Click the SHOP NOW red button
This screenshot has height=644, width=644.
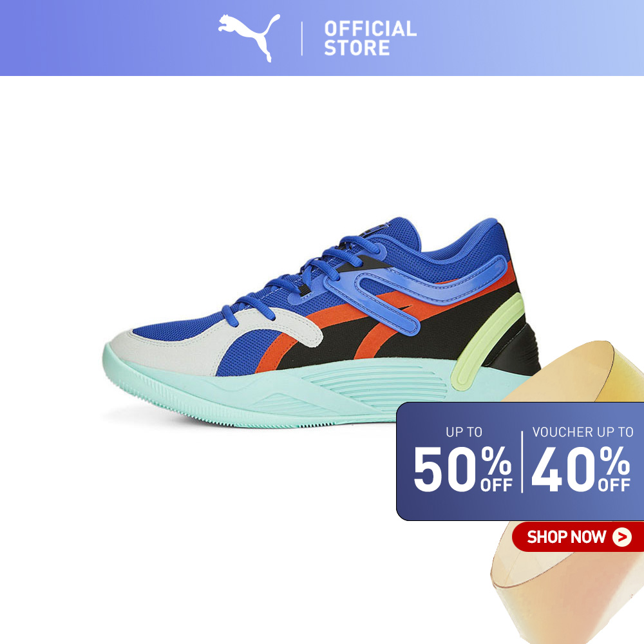pos(578,537)
